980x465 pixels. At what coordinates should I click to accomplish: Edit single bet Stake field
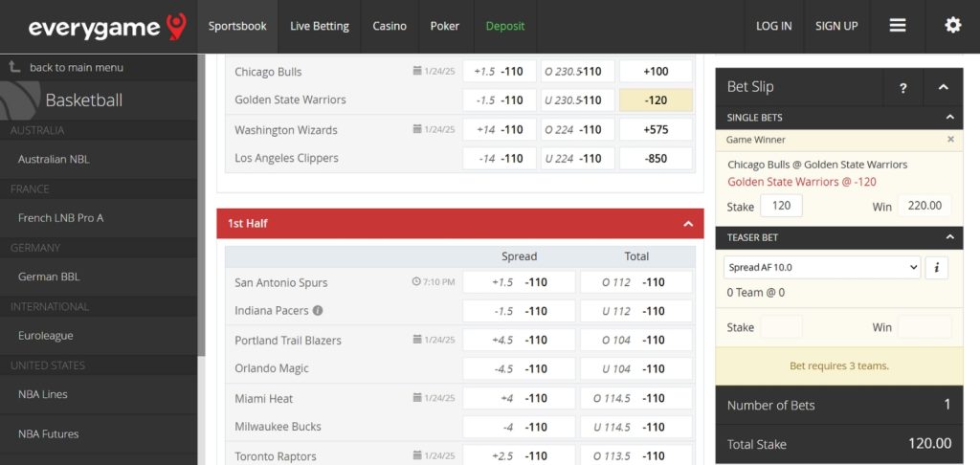(781, 206)
